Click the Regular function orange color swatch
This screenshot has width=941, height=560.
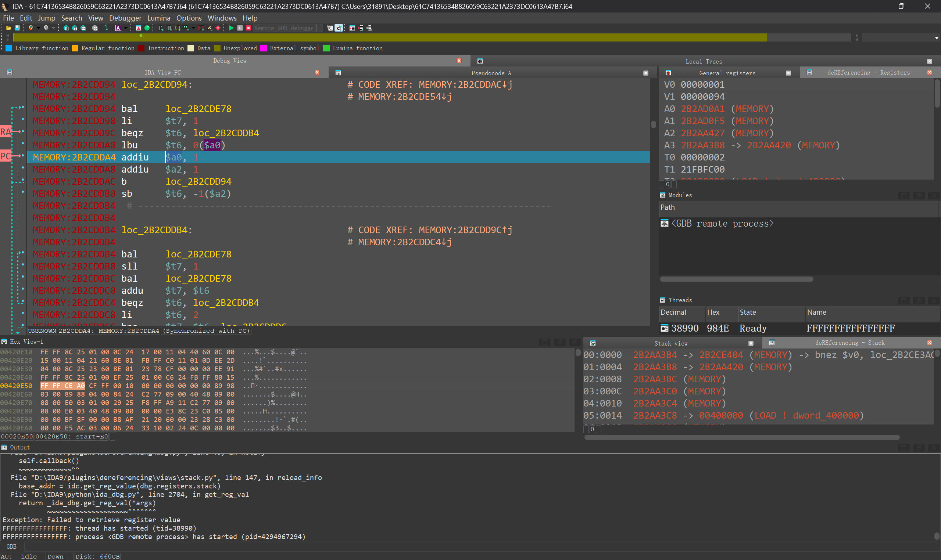[x=75, y=48]
